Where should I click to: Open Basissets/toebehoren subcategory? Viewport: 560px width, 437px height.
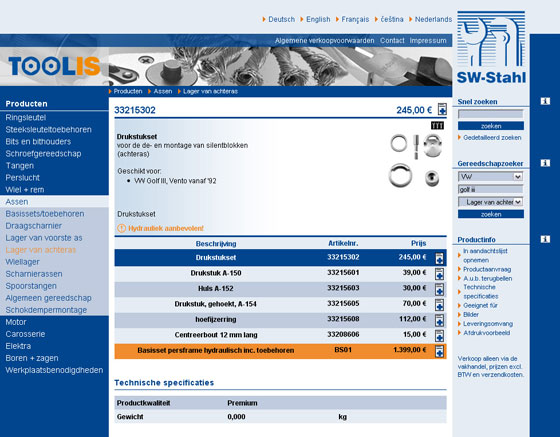tap(45, 214)
